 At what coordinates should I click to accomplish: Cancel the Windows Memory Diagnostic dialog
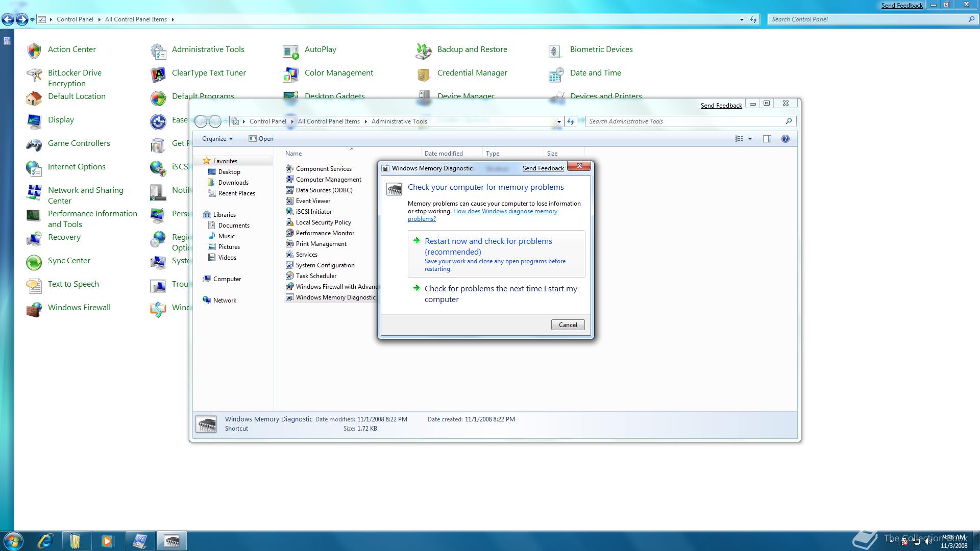coord(568,325)
